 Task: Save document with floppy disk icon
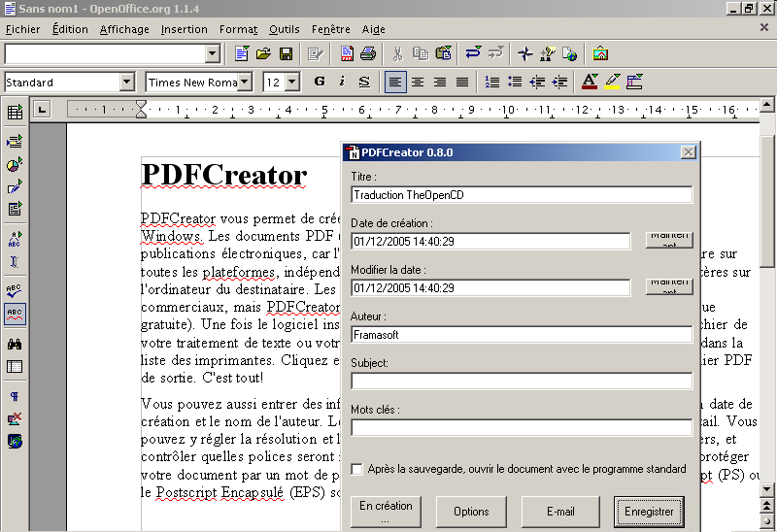(286, 53)
